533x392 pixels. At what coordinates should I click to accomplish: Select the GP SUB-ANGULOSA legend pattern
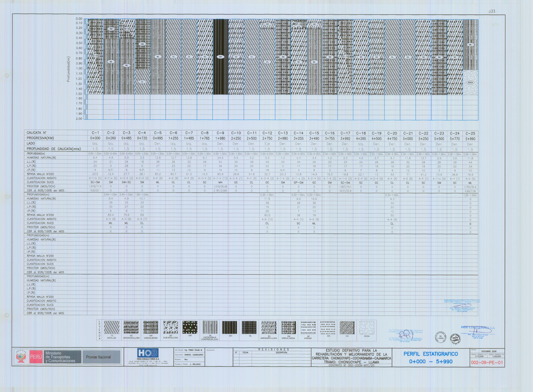[x=171, y=327]
